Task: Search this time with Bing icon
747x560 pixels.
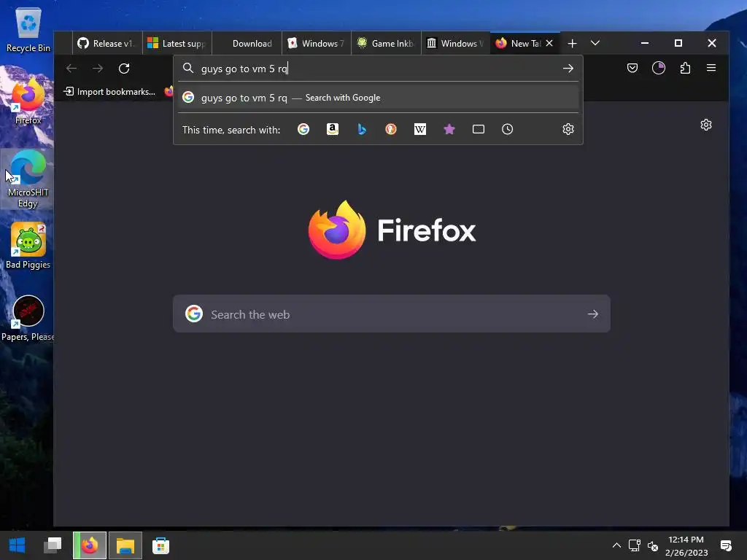Action: (x=362, y=129)
